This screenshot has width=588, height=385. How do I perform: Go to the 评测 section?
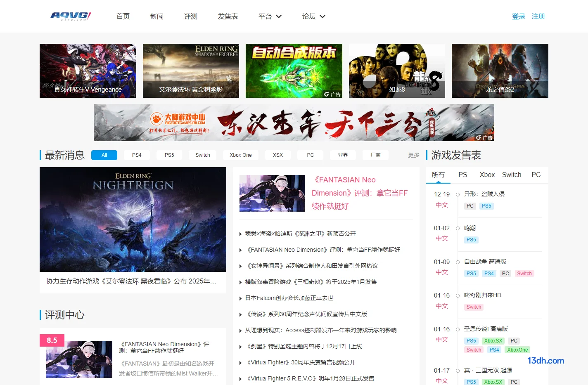[x=191, y=17]
